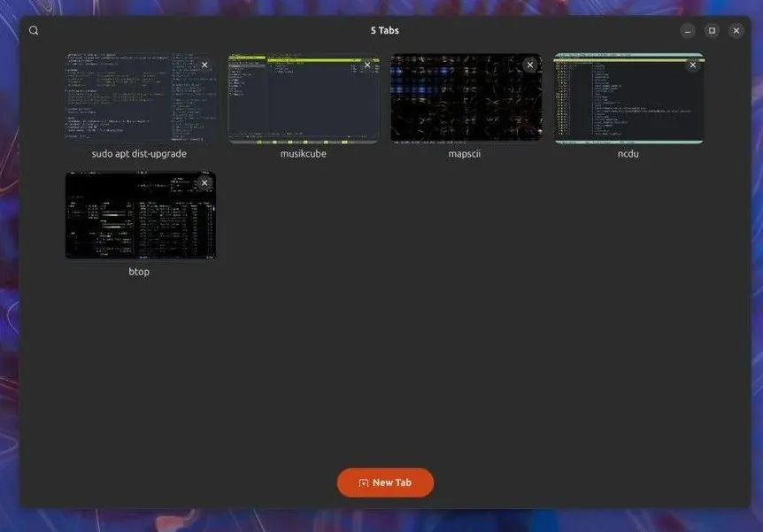This screenshot has height=532, width=763.
Task: Close the sudo apt dist-upgrade tab
Action: point(204,66)
